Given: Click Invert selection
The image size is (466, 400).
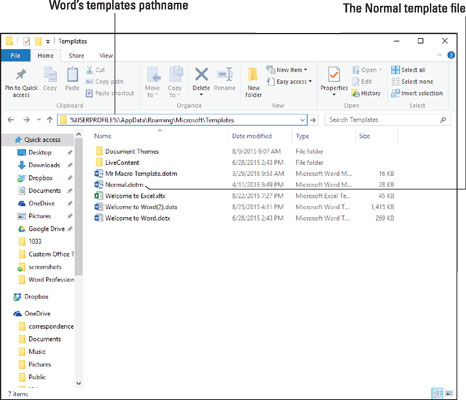Looking at the screenshot, I should tap(417, 93).
